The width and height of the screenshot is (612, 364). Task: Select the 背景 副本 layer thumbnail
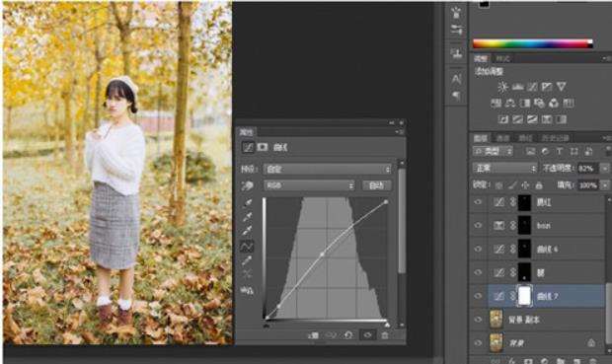496,320
